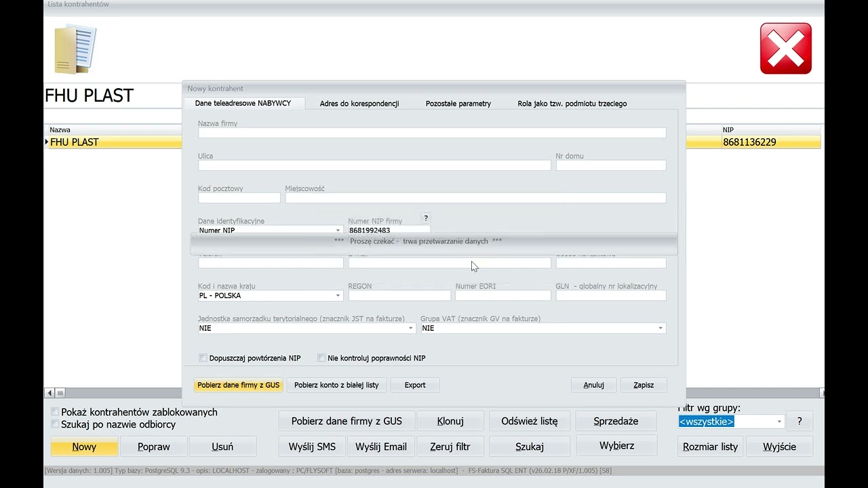The image size is (868, 488).
Task: Click Wyślij SMS button
Action: pyautogui.click(x=312, y=447)
